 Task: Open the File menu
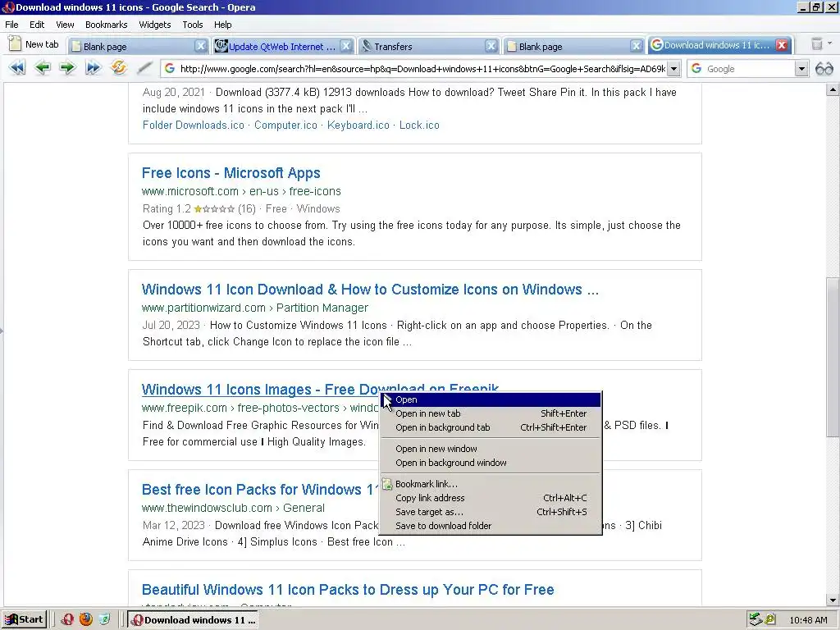coord(11,25)
